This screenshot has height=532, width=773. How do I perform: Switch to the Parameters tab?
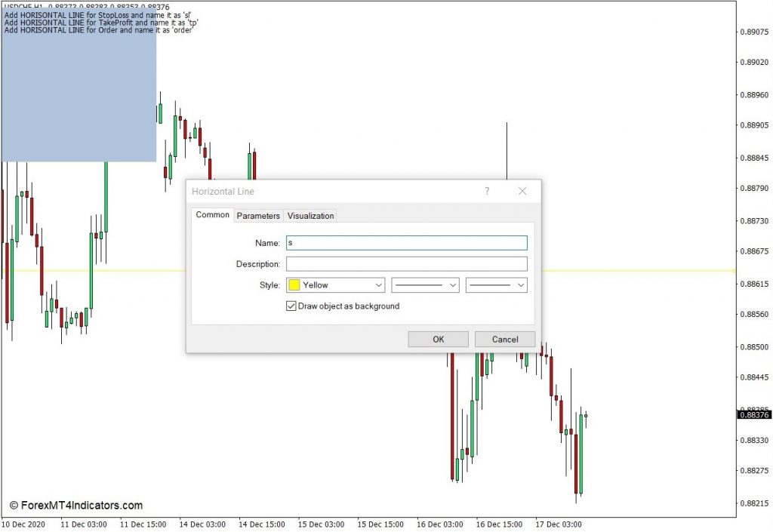[x=258, y=216]
